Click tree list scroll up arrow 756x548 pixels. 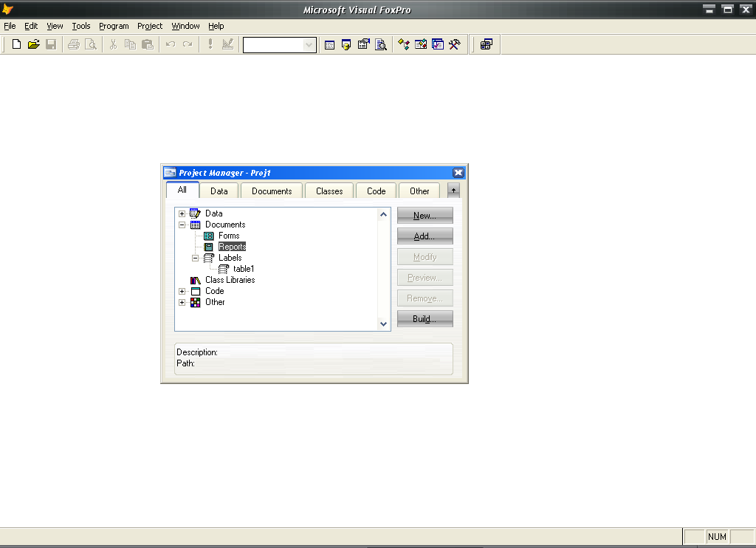tap(383, 214)
